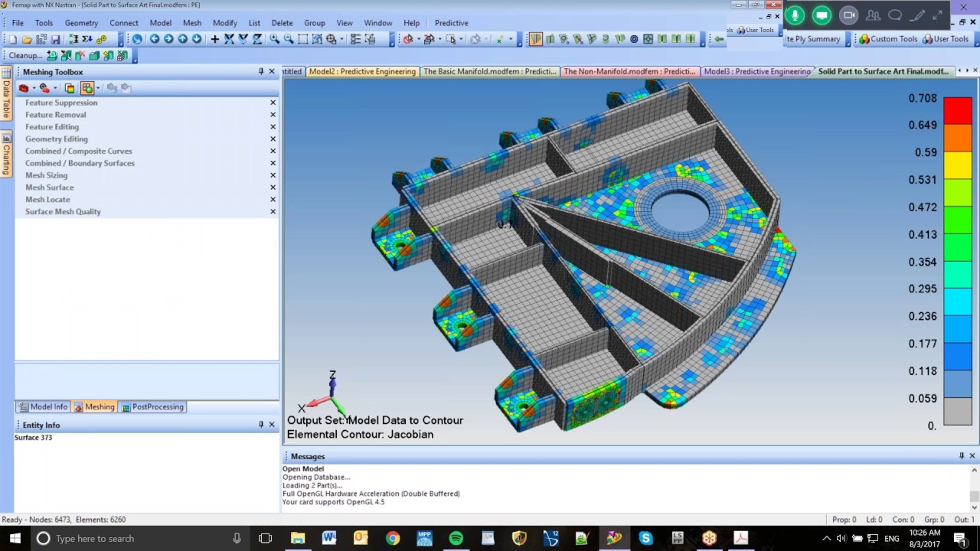Image resolution: width=980 pixels, height=551 pixels.
Task: Expand the Mesh Sizing section
Action: (x=46, y=175)
